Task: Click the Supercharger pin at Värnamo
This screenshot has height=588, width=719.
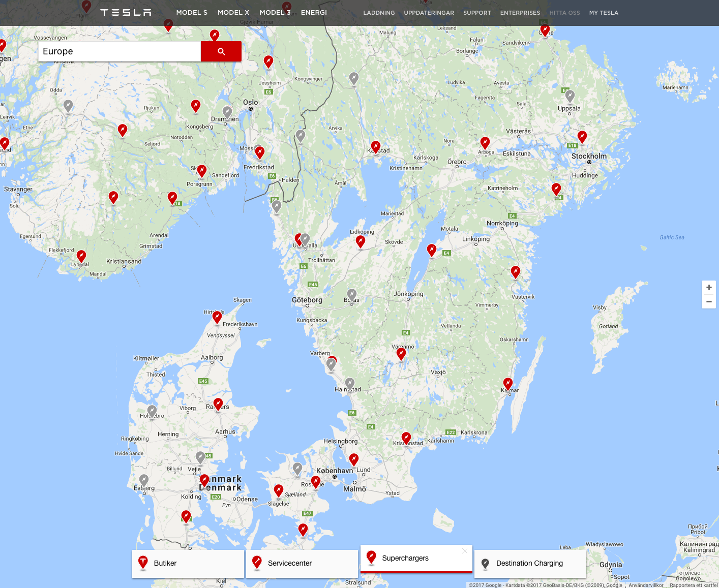Action: [401, 353]
